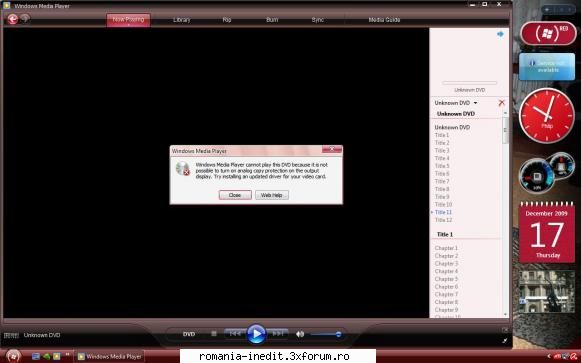Dismiss the error dialog with its X
The width and height of the screenshot is (581, 363).
332,149
